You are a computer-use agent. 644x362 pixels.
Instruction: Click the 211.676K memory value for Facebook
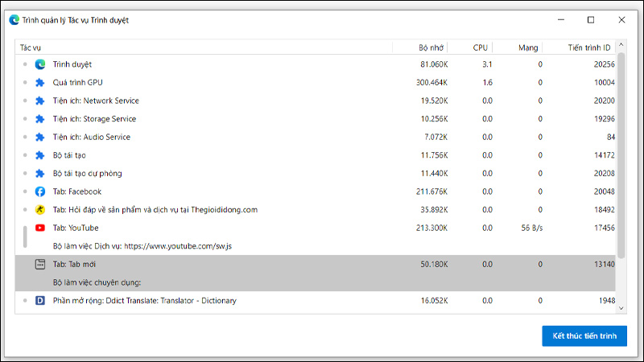coord(431,191)
